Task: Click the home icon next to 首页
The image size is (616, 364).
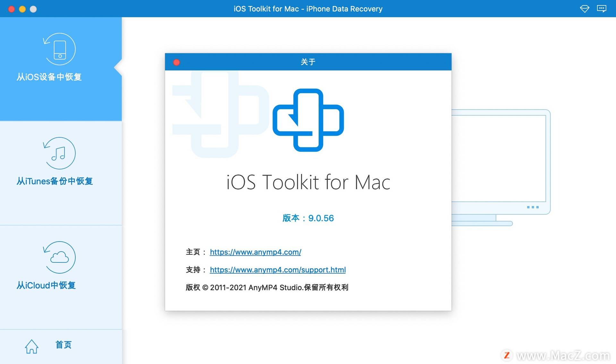Action: coord(31,346)
